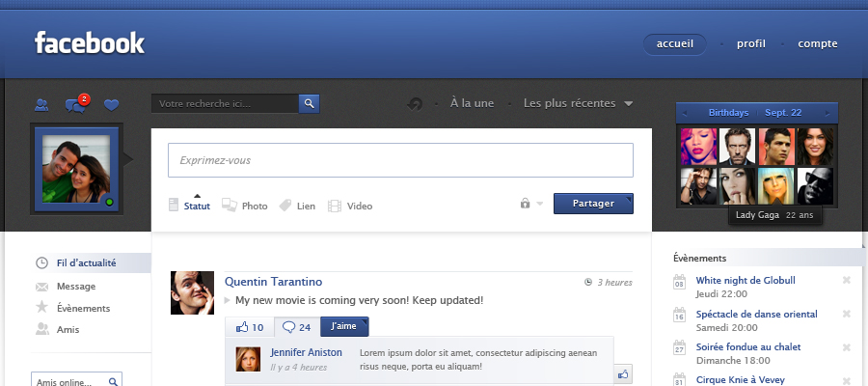The height and width of the screenshot is (386, 868).
Task: Click the online status green dot
Action: click(x=109, y=202)
